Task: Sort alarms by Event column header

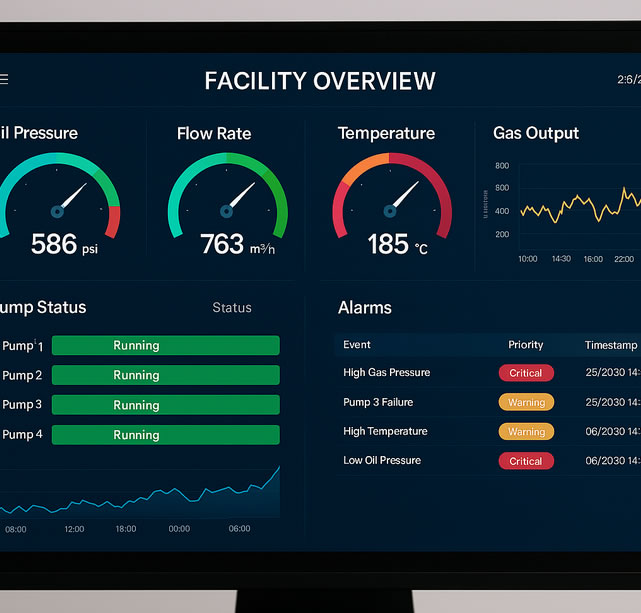Action: 357,345
